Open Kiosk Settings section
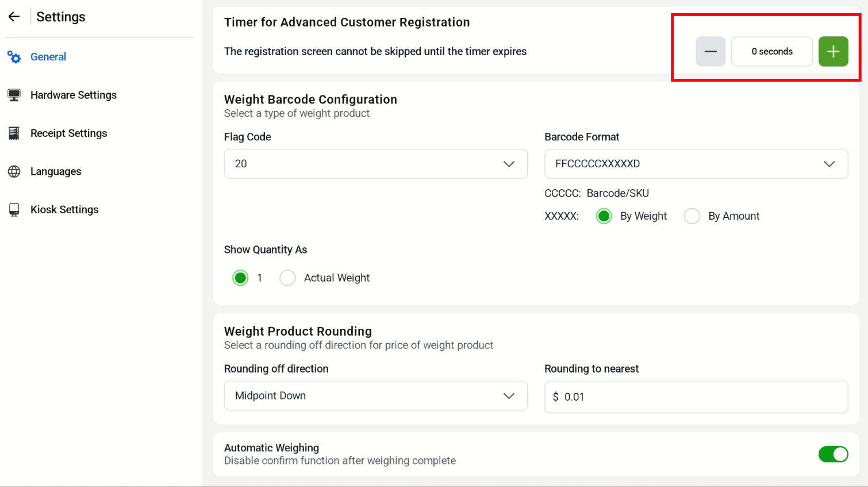Image resolution: width=868 pixels, height=487 pixels. (64, 210)
